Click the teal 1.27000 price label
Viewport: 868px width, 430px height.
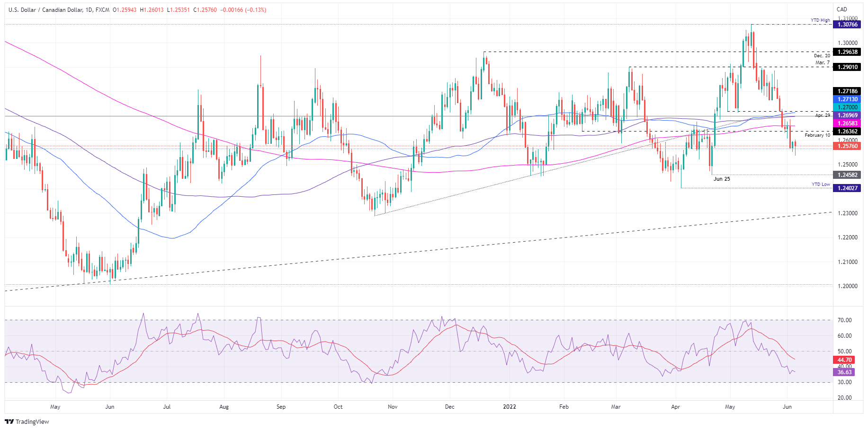(847, 107)
